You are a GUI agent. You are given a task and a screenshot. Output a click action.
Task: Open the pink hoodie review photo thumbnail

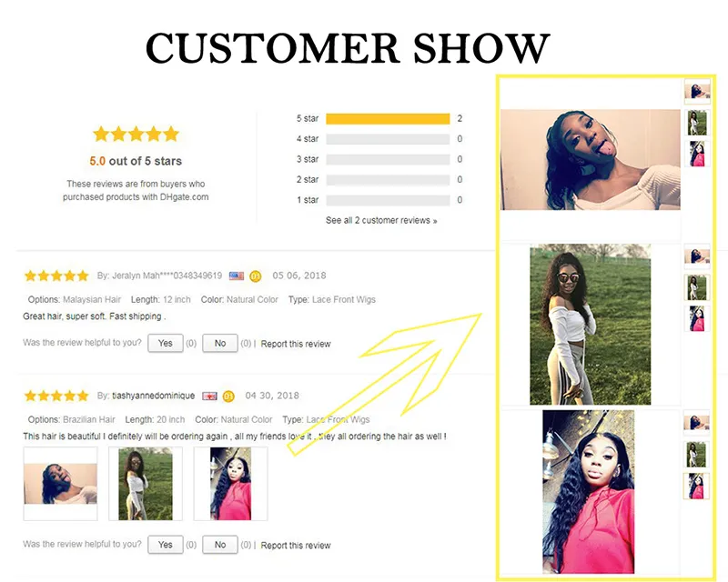click(231, 484)
